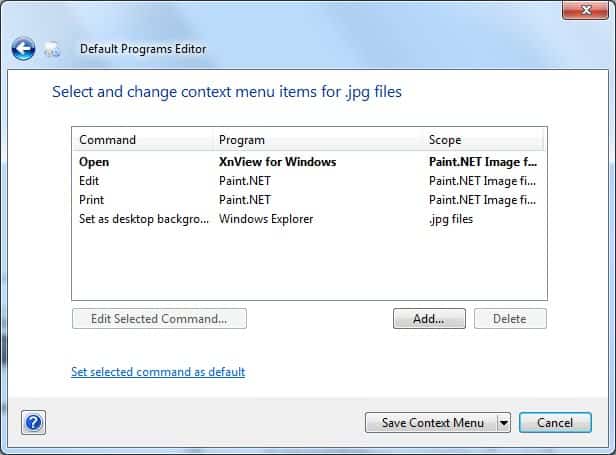The height and width of the screenshot is (455, 616).
Task: Select 'Set as desktop backgro...' command row
Action: [309, 219]
